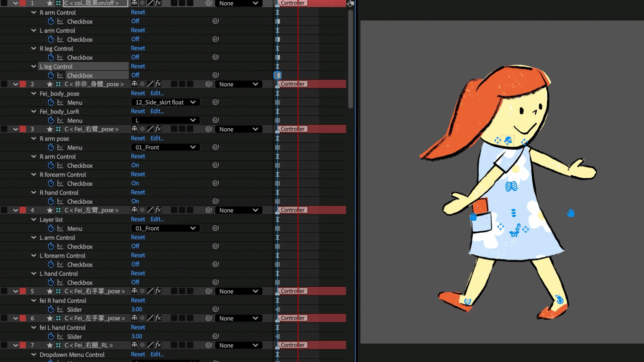
Task: Open the 12_Side_skirt float dropdown
Action: point(165,102)
